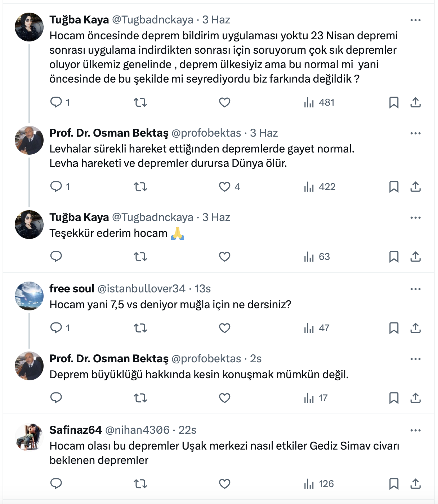
Task: Bookmark Safinaz64's tweet
Action: [x=394, y=484]
